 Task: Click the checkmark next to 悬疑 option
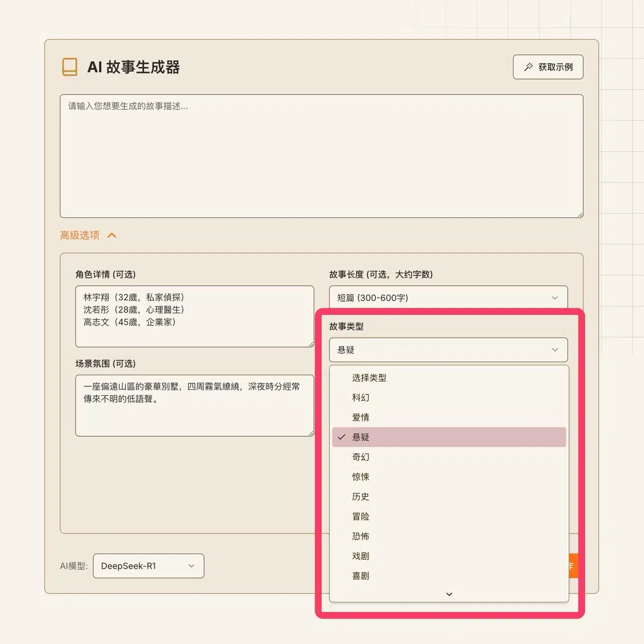[x=342, y=437]
